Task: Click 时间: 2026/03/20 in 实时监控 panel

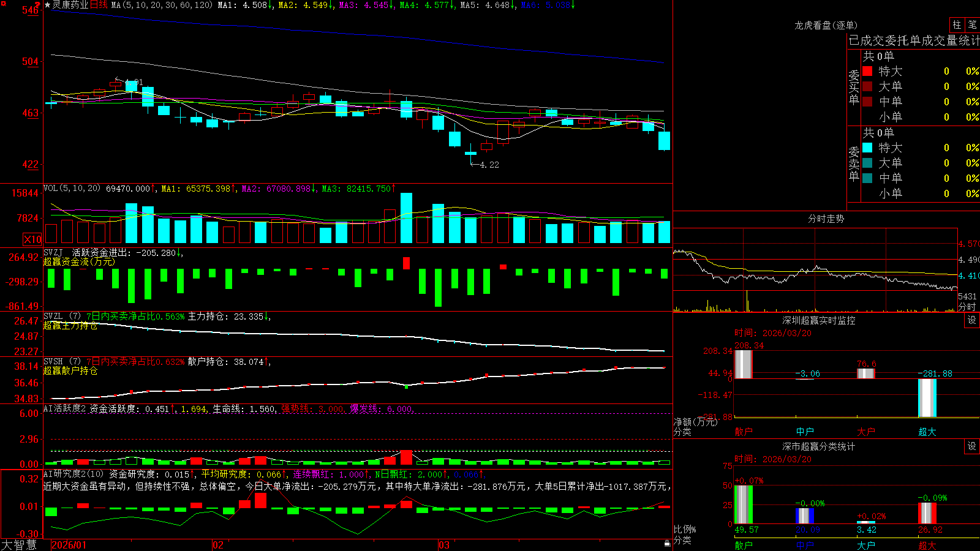Action: 773,333
